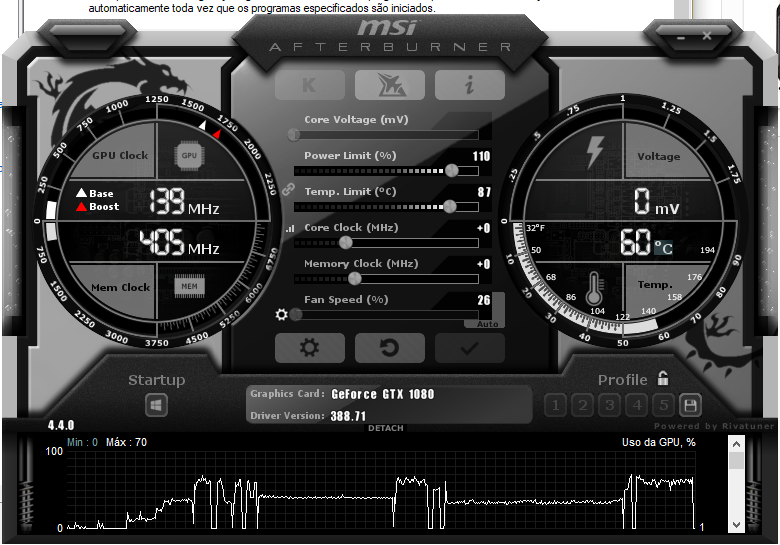The width and height of the screenshot is (780, 545).
Task: Toggle the power and temp limit link icon
Action: click(288, 189)
